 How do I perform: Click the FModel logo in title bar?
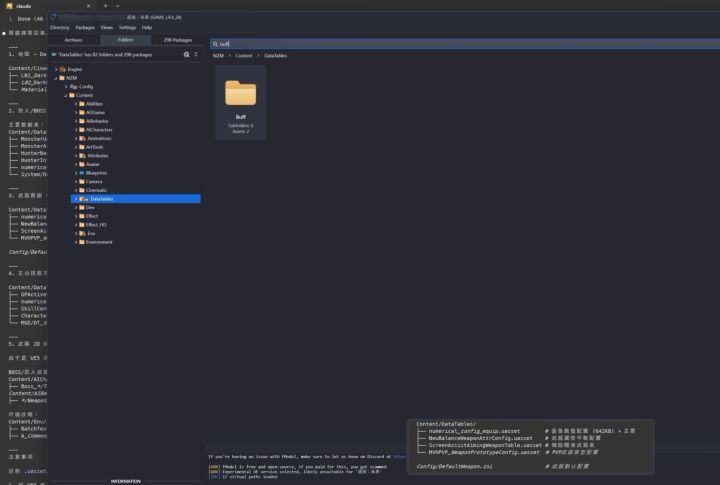click(x=53, y=17)
